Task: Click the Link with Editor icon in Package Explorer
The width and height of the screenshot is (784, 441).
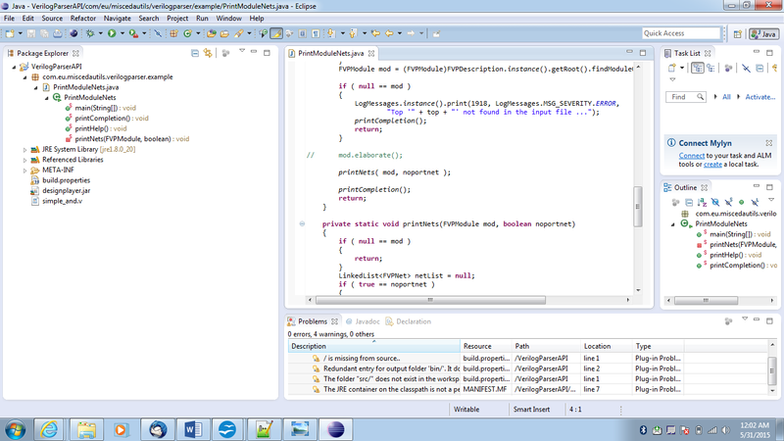Action: (208, 53)
